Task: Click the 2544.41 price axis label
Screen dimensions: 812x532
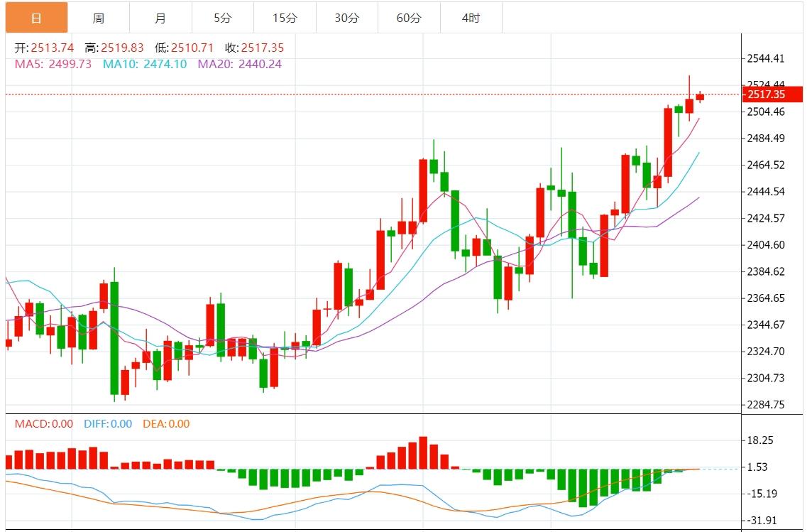Action: [765, 58]
